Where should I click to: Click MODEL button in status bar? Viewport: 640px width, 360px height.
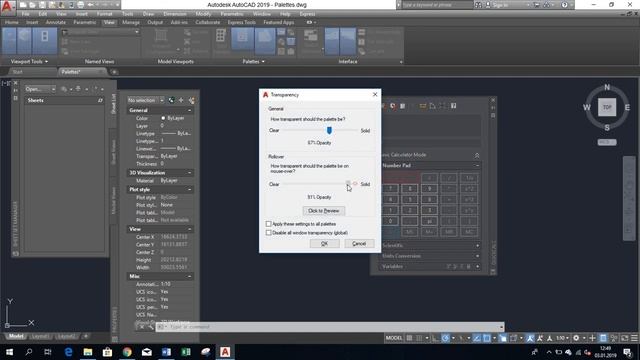click(x=394, y=338)
